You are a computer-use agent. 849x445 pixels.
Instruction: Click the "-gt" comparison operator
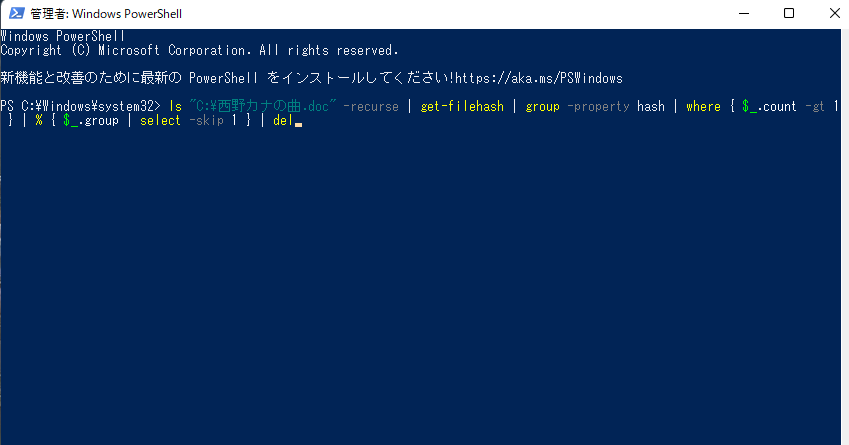pos(817,106)
